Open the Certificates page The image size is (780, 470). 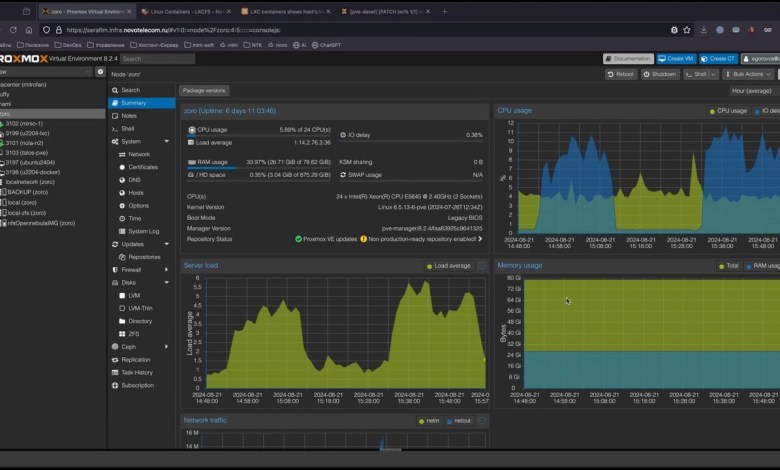point(141,168)
